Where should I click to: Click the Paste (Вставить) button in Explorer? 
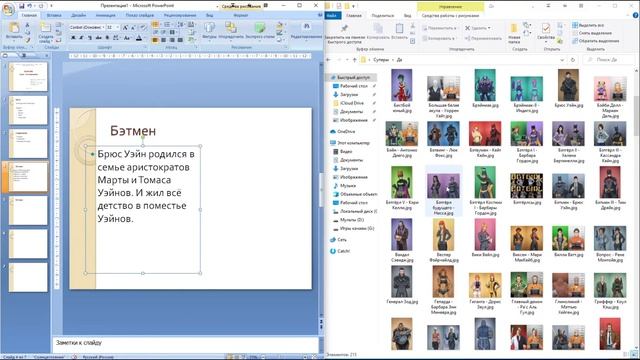399,31
